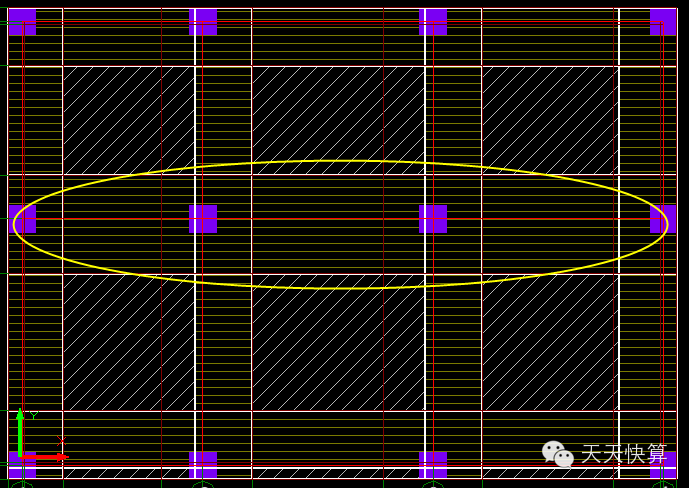
Task: Pick the lower-left hatched slab region
Action: click(x=129, y=343)
